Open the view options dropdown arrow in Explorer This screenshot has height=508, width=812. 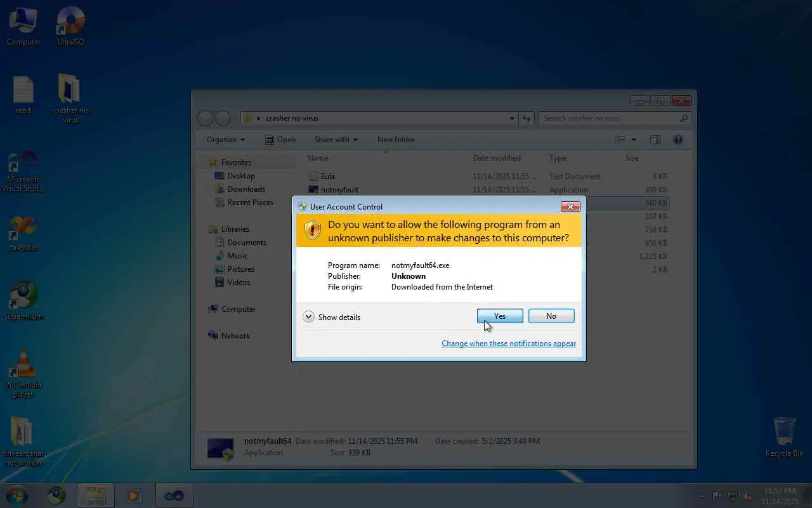click(x=634, y=140)
